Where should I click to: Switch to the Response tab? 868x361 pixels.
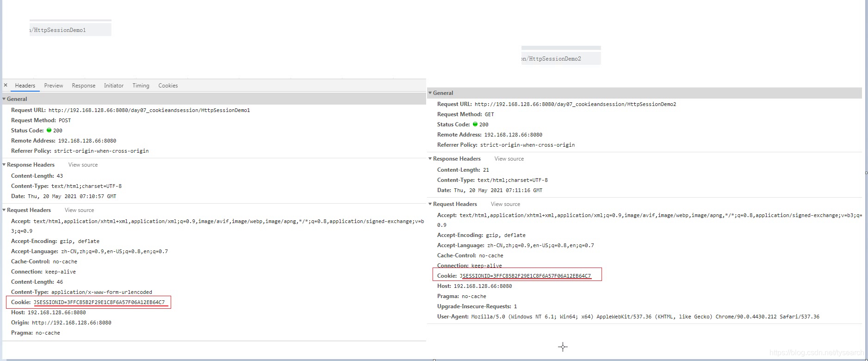84,86
